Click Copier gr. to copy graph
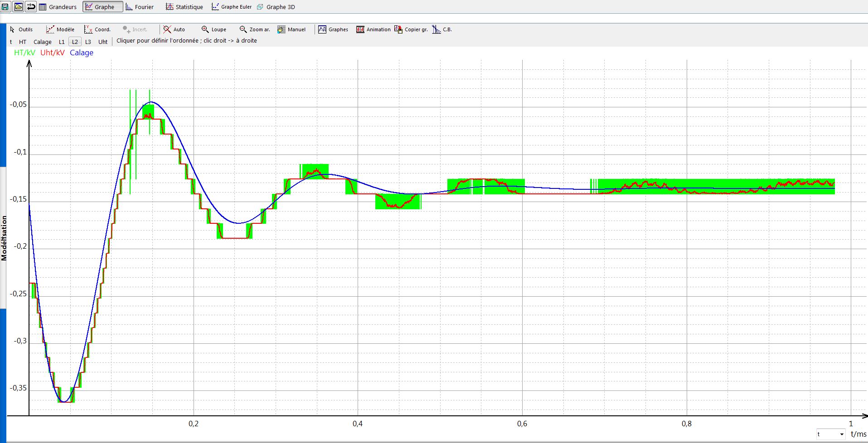The height and width of the screenshot is (443, 868). 411,29
